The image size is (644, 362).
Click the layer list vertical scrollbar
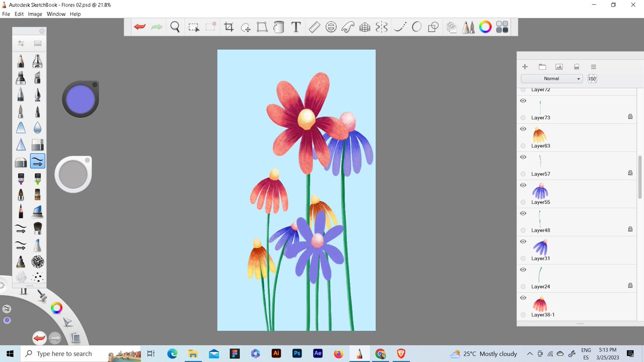pyautogui.click(x=639, y=177)
